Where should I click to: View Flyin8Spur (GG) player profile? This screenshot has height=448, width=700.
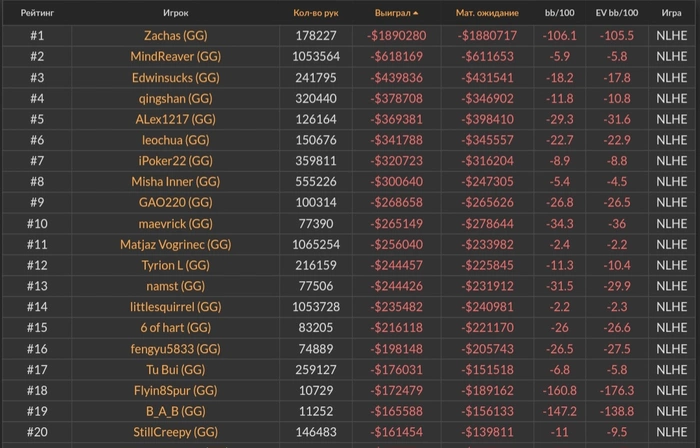175,390
